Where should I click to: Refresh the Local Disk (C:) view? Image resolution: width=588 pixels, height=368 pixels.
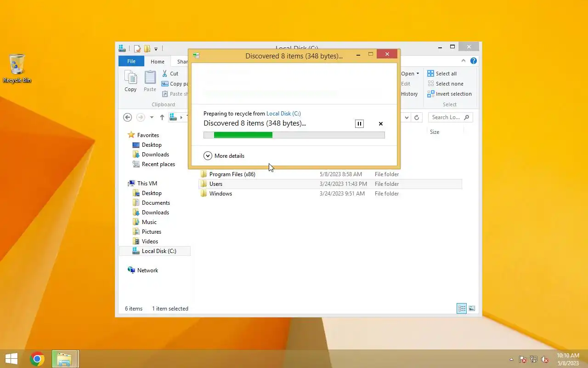tap(417, 117)
